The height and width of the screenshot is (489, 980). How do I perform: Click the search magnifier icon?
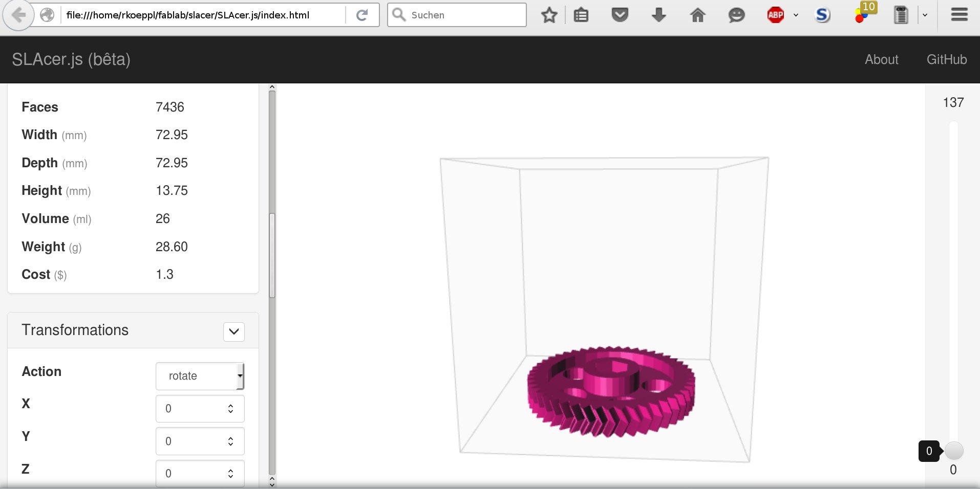pos(399,15)
